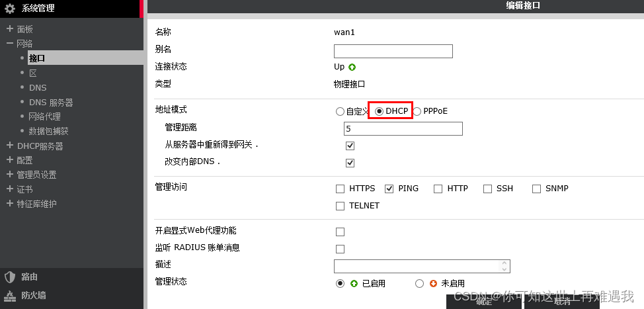Click the 物理接口 type value
Image resolution: width=644 pixels, height=309 pixels.
tap(349, 85)
